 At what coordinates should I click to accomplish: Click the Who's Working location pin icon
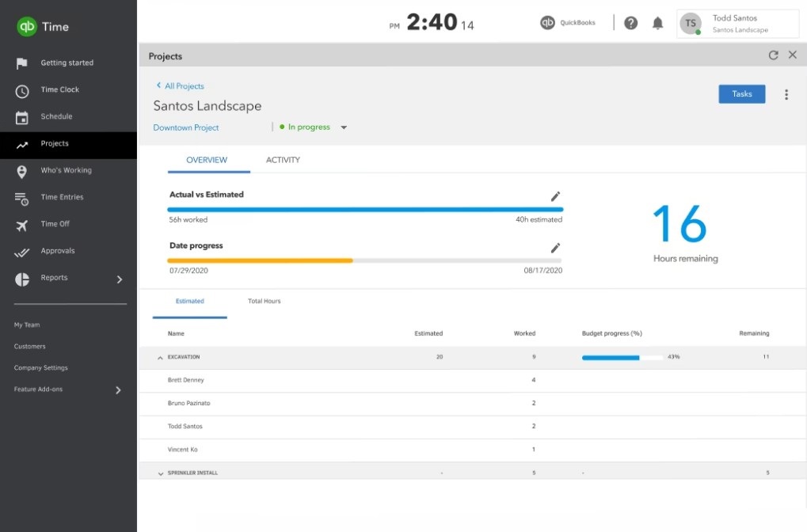[22, 172]
